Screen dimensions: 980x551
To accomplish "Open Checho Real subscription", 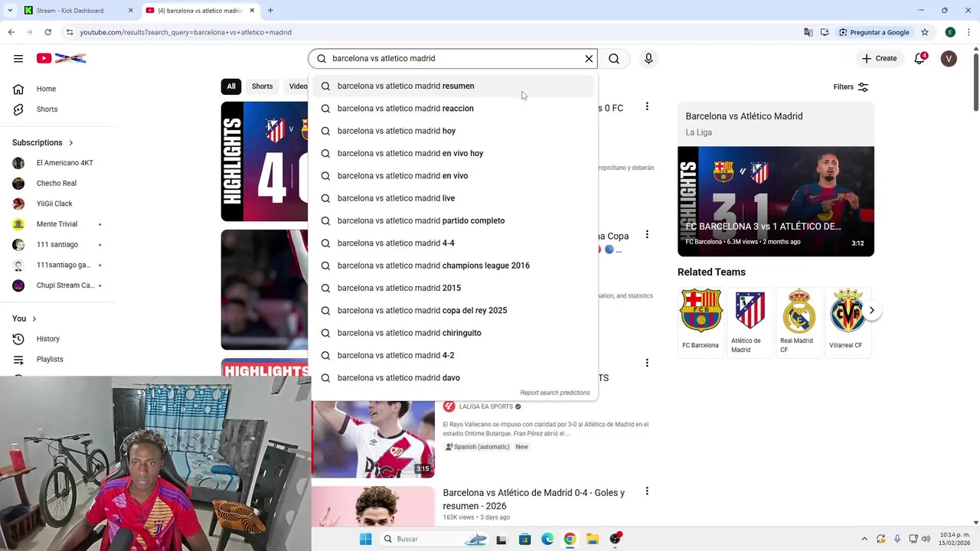I will click(58, 183).
